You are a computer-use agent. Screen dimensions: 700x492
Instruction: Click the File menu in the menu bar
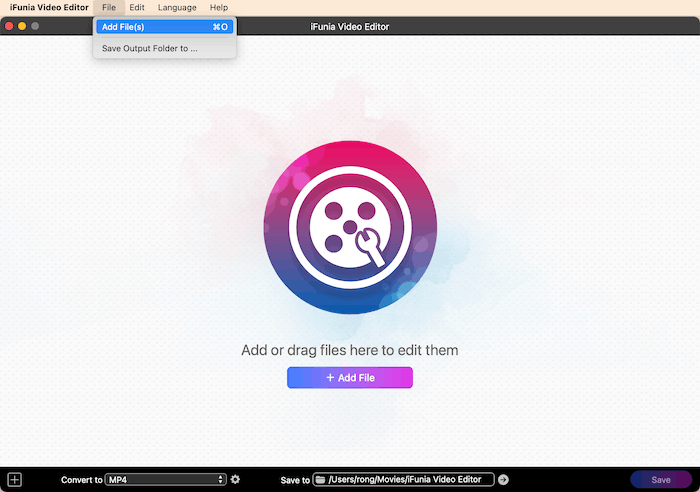click(x=108, y=7)
